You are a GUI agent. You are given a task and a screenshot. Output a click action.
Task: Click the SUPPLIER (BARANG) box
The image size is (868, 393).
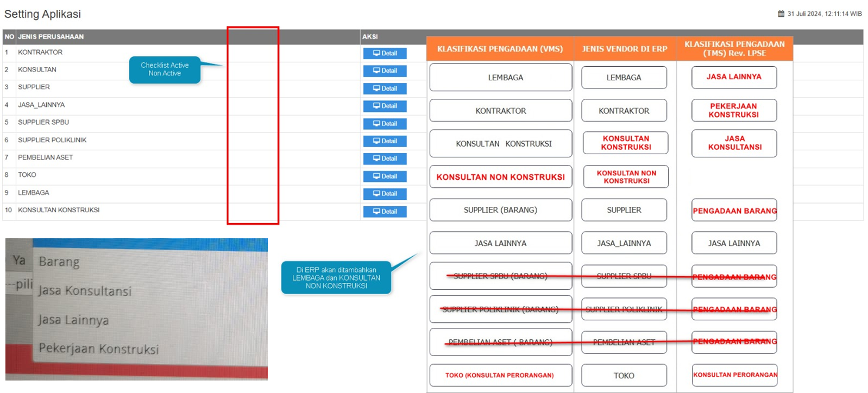[501, 210]
